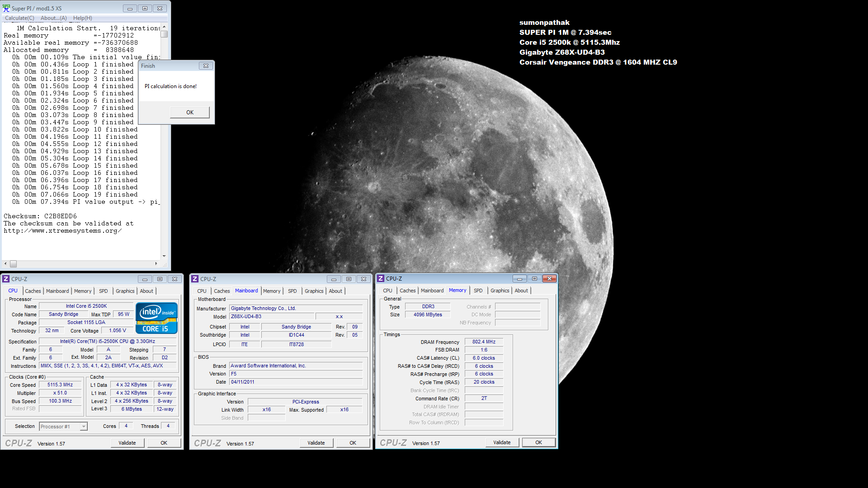Switch to Mainboard tab in first CPU-Z window
The width and height of the screenshot is (868, 488).
tap(57, 291)
